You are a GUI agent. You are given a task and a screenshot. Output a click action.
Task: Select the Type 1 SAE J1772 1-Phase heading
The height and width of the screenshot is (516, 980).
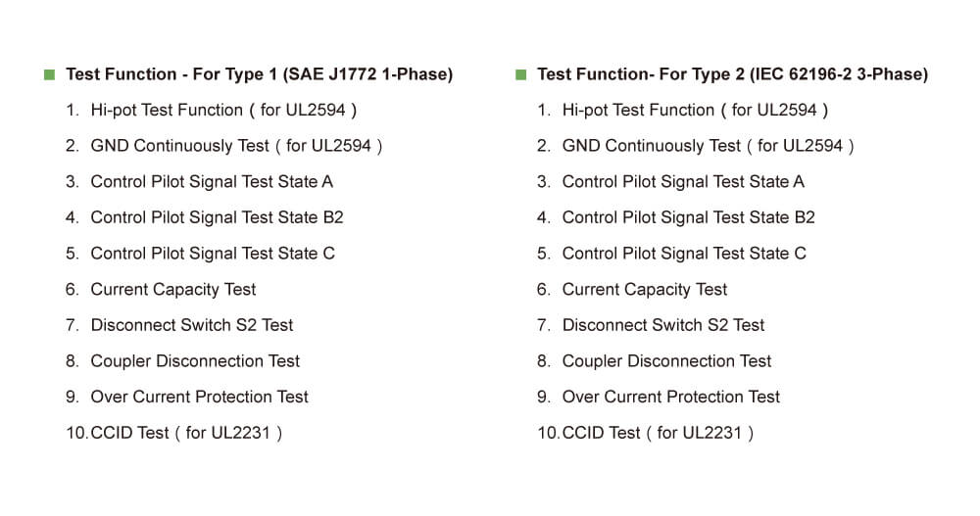coord(259,74)
